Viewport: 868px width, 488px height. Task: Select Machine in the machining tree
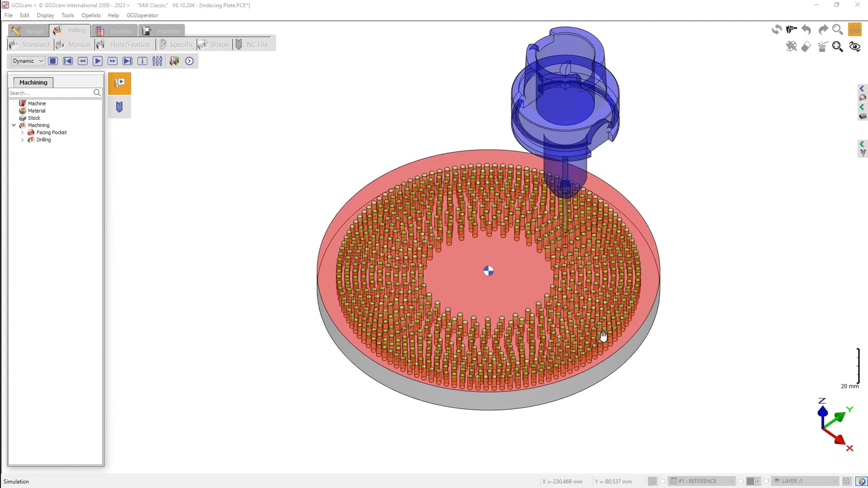pos(37,103)
